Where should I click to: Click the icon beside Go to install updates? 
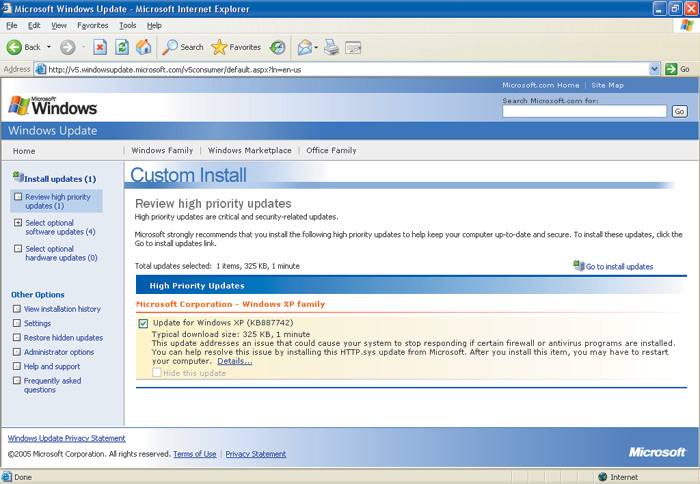[579, 266]
